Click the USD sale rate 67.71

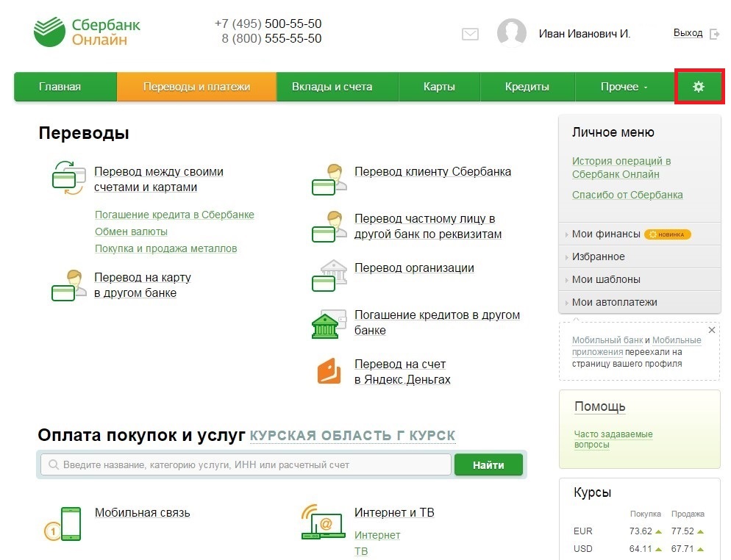point(682,549)
